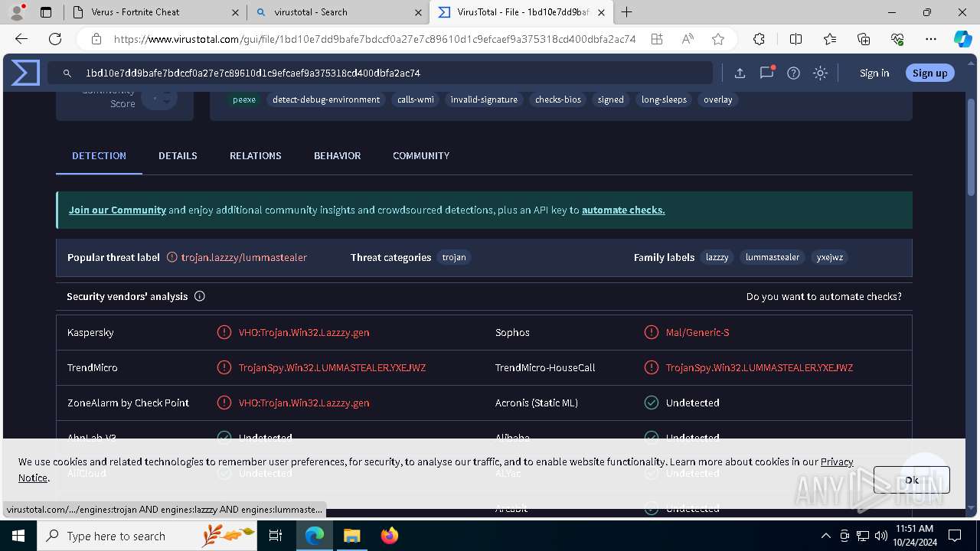The width and height of the screenshot is (980, 551).
Task: Click the detect-debug-environment tag
Action: [326, 99]
